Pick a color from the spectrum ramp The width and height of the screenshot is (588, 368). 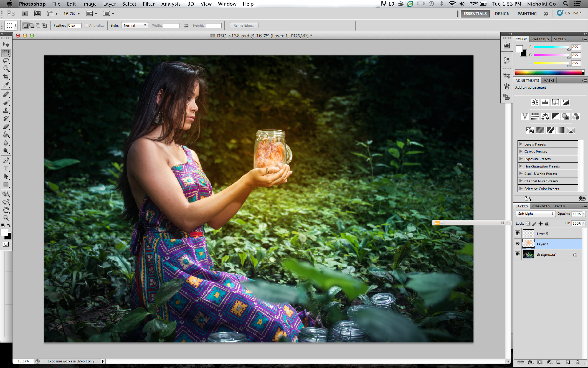[x=549, y=72]
